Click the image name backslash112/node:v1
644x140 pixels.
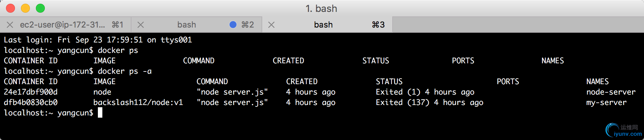pos(138,102)
